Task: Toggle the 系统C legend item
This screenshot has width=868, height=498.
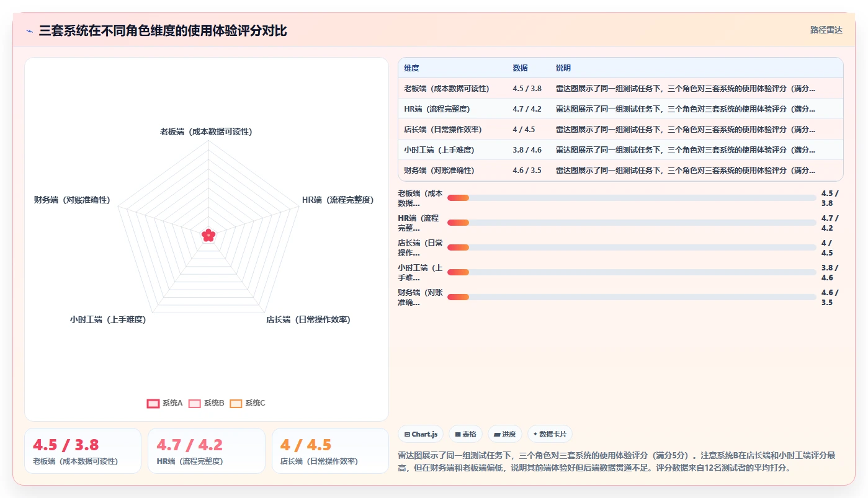Action: (248, 403)
